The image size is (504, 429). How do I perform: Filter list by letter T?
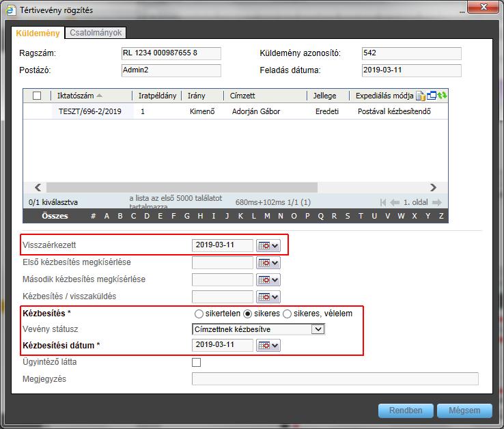(361, 216)
